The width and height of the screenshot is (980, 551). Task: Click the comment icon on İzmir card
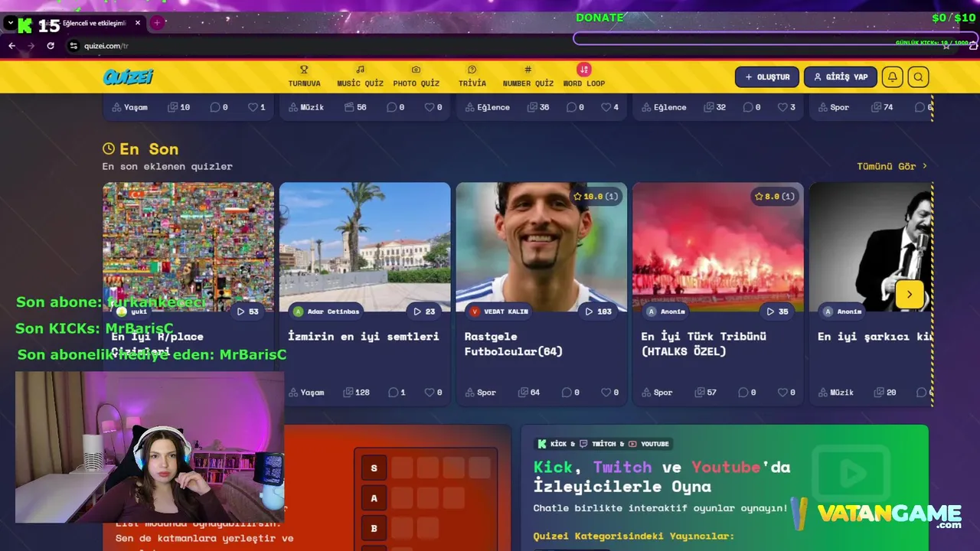coord(394,393)
